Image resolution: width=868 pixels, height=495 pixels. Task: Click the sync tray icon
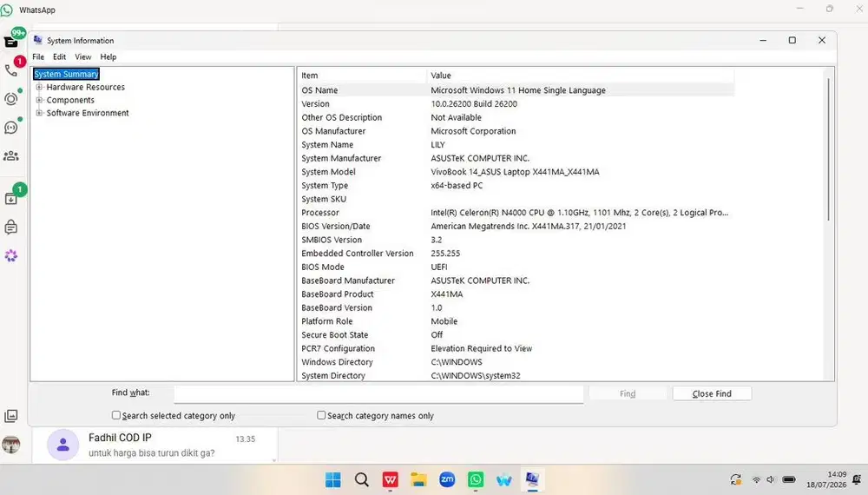(x=736, y=479)
